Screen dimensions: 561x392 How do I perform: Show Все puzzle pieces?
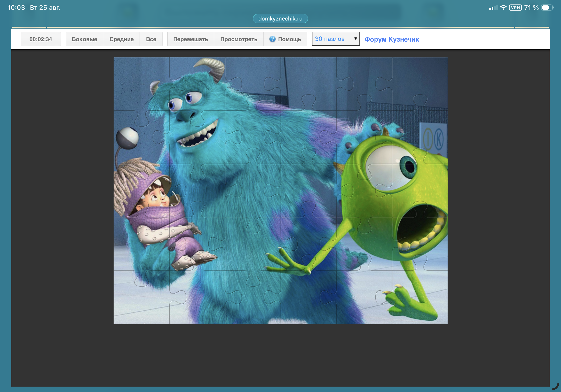151,39
